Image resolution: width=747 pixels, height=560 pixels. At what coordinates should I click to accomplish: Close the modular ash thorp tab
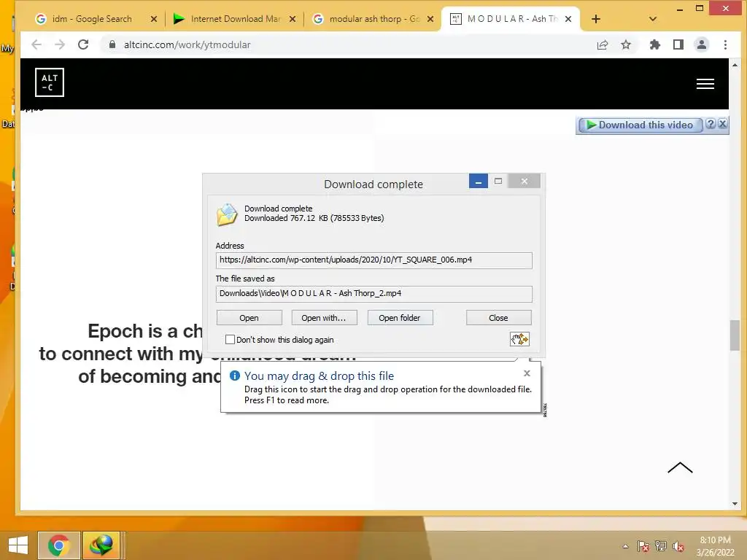(430, 19)
